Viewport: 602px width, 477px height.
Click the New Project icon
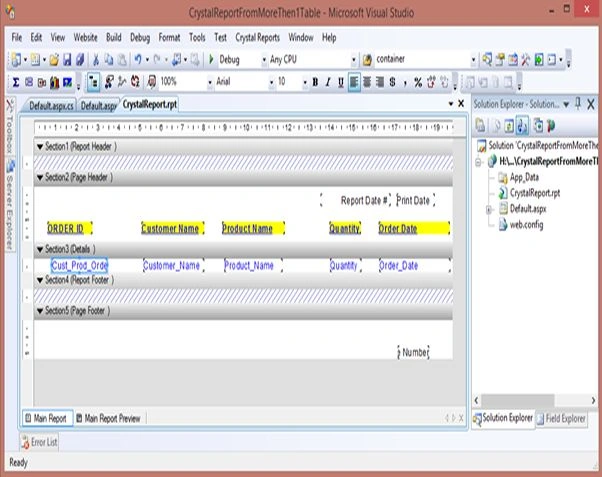pyautogui.click(x=16, y=60)
